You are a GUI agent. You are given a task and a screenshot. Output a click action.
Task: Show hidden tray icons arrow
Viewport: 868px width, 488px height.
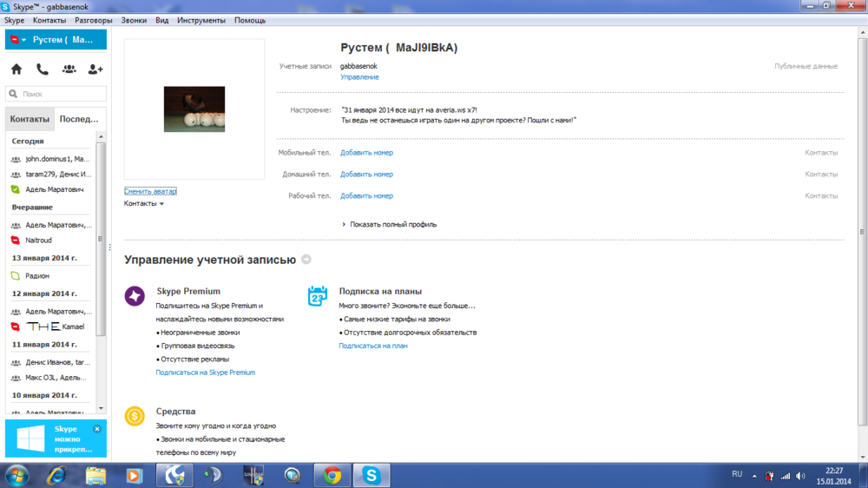pyautogui.click(x=754, y=476)
